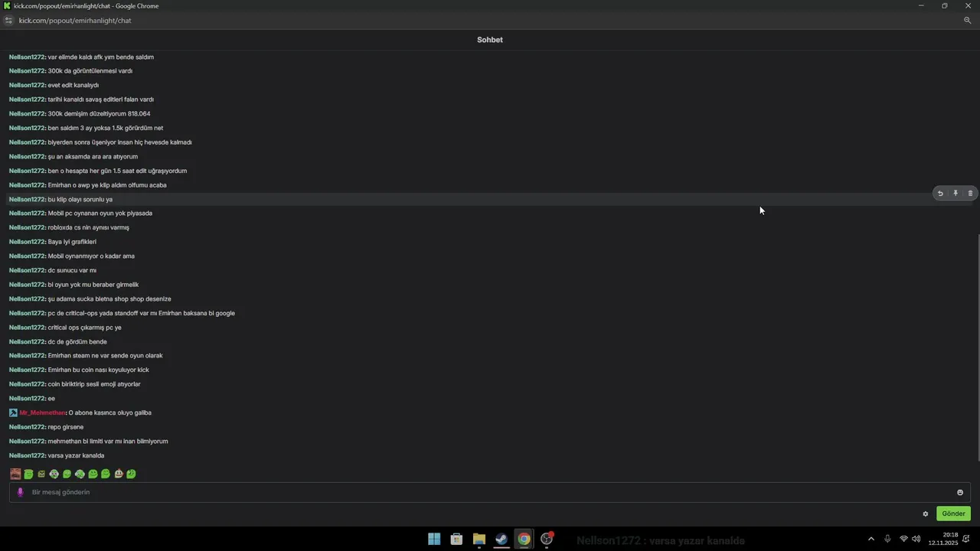Open Microsoft Store from the taskbar
Viewport: 980px width, 551px height.
coord(456,539)
